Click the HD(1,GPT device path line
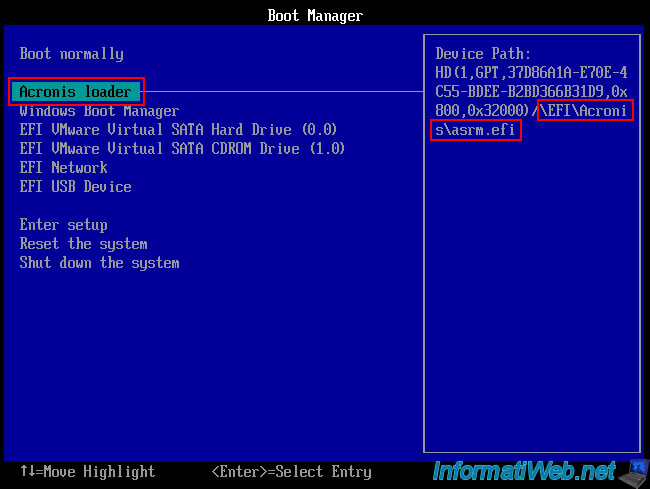 click(x=530, y=73)
